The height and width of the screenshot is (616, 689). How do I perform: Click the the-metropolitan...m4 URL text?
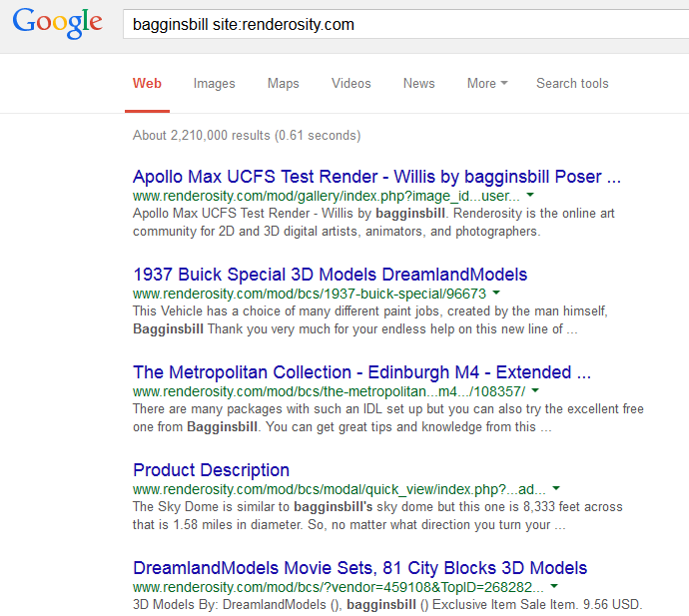tap(329, 392)
